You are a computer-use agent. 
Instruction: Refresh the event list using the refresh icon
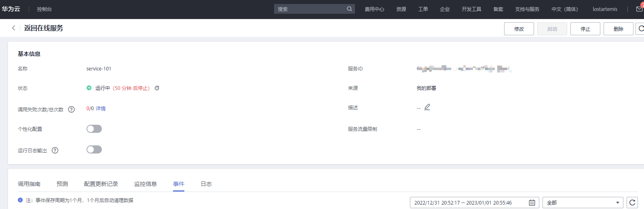click(632, 203)
